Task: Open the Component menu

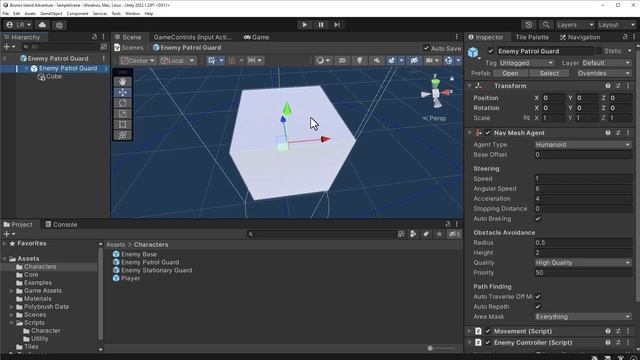Action: tap(78, 13)
